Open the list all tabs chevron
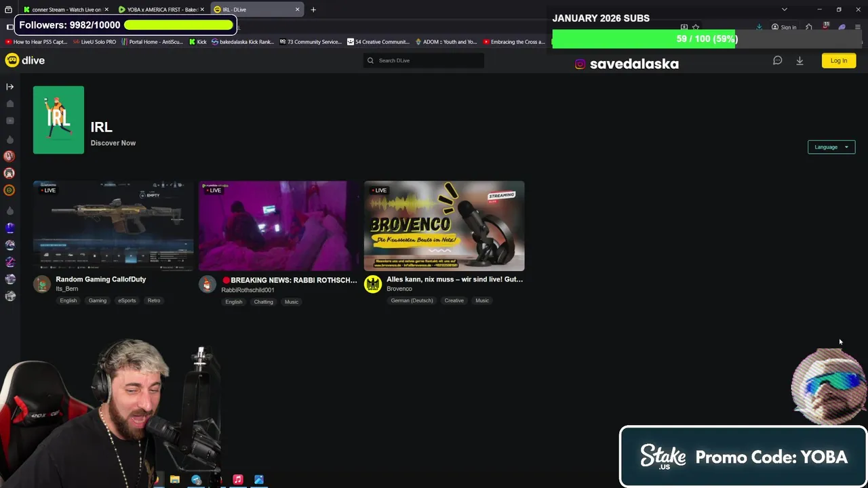Screen dimensions: 868x488 785,9
